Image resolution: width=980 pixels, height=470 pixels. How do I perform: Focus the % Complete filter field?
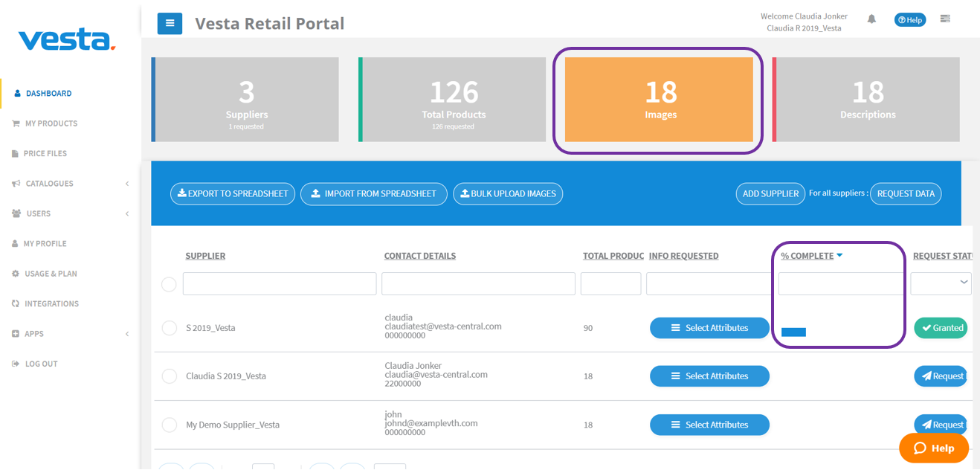coord(842,283)
